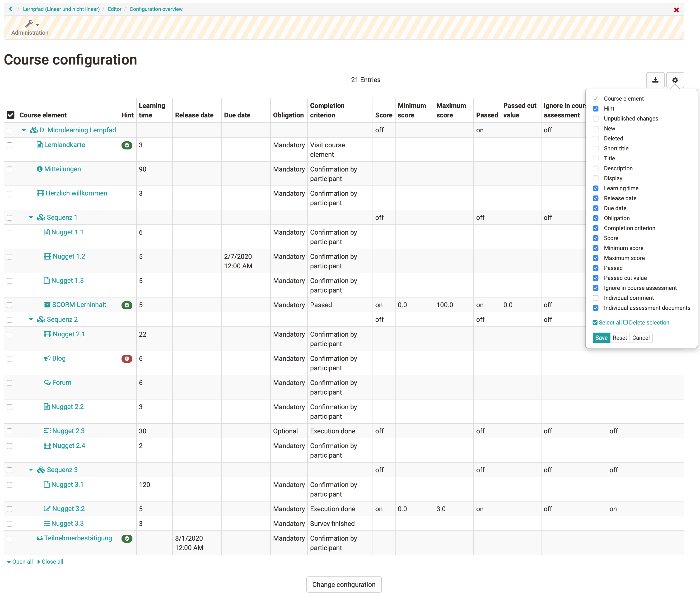Click the Lernlandkarte page icon
700x594 pixels.
39,145
